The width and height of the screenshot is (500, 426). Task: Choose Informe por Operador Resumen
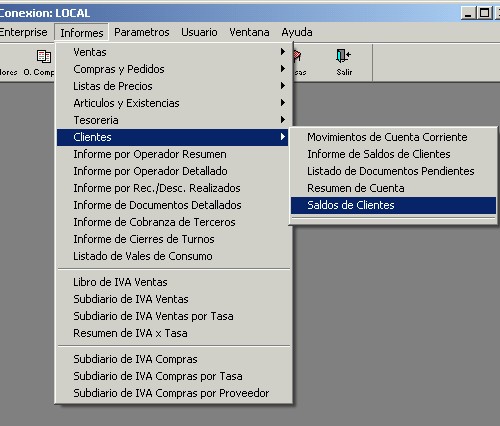tap(173, 154)
